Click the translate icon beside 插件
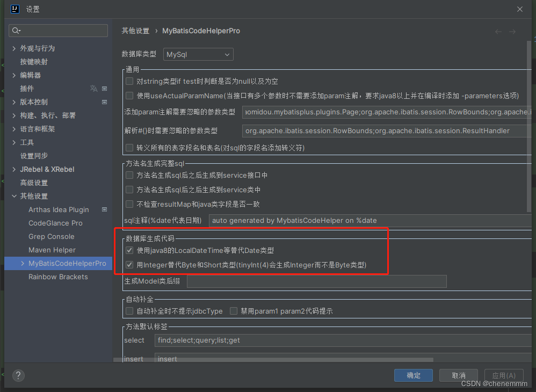 [x=93, y=88]
